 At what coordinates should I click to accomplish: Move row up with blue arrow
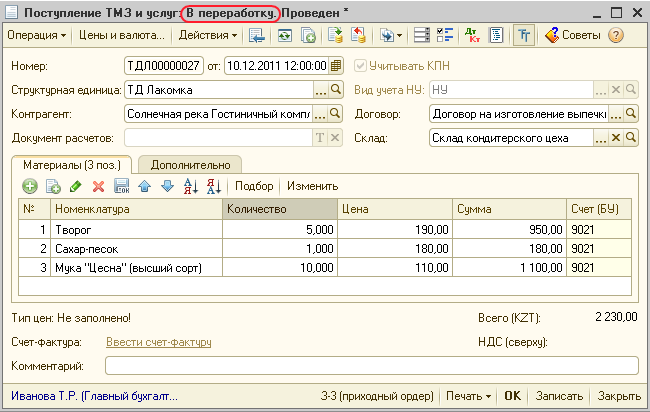point(145,186)
